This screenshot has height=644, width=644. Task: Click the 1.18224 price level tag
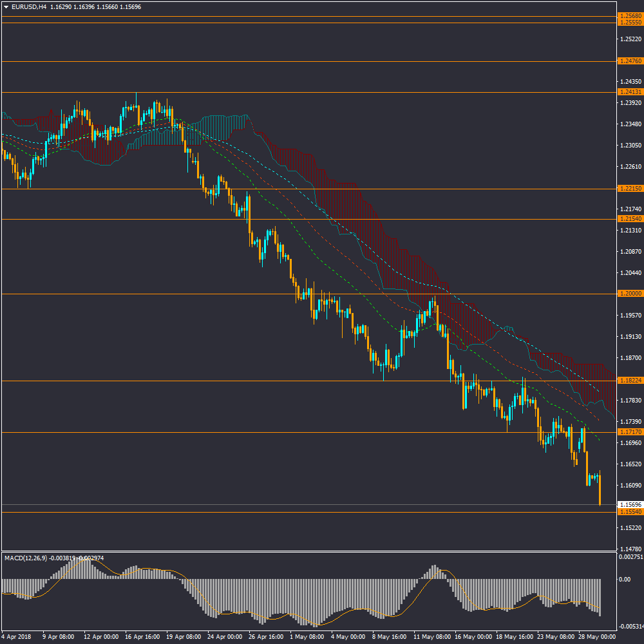tap(630, 381)
